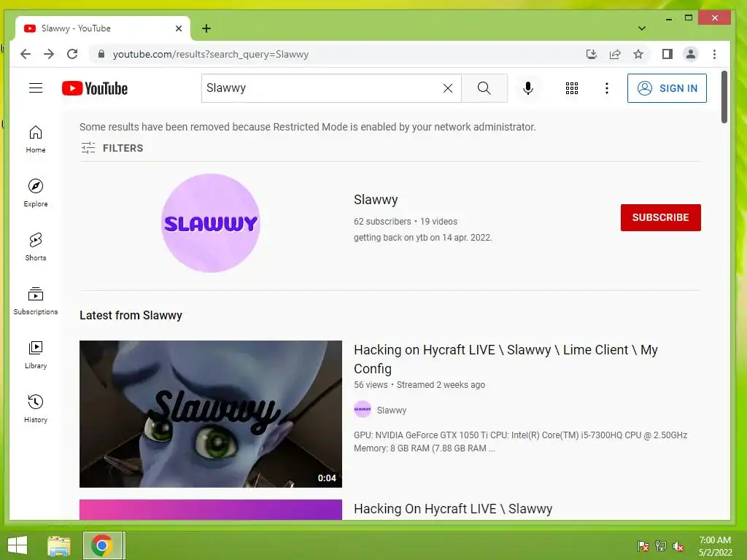Start voice search with microphone icon

(528, 88)
